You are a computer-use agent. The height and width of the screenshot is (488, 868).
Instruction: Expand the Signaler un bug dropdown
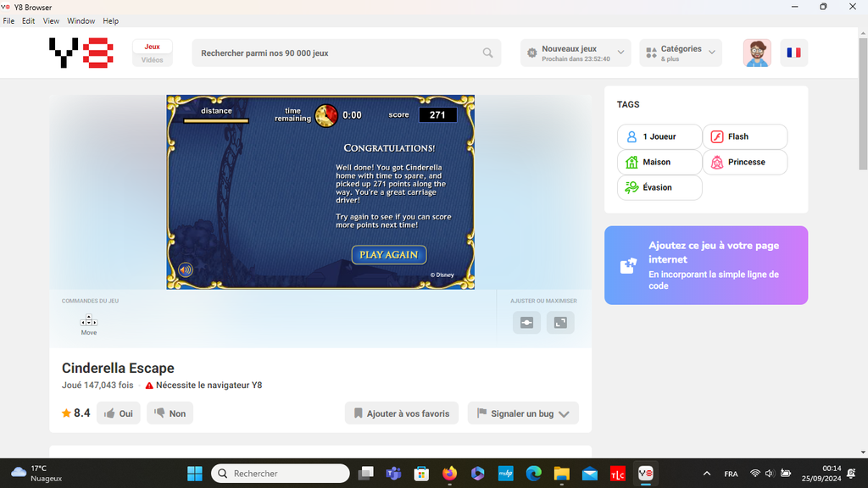tap(564, 413)
